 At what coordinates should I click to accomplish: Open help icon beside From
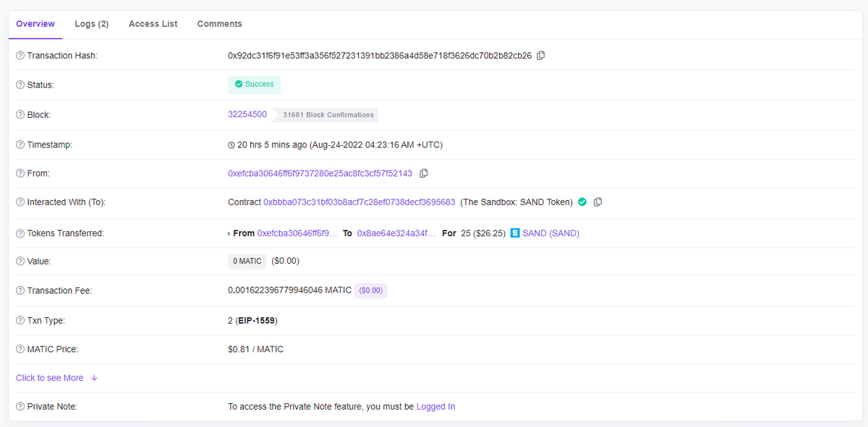20,173
